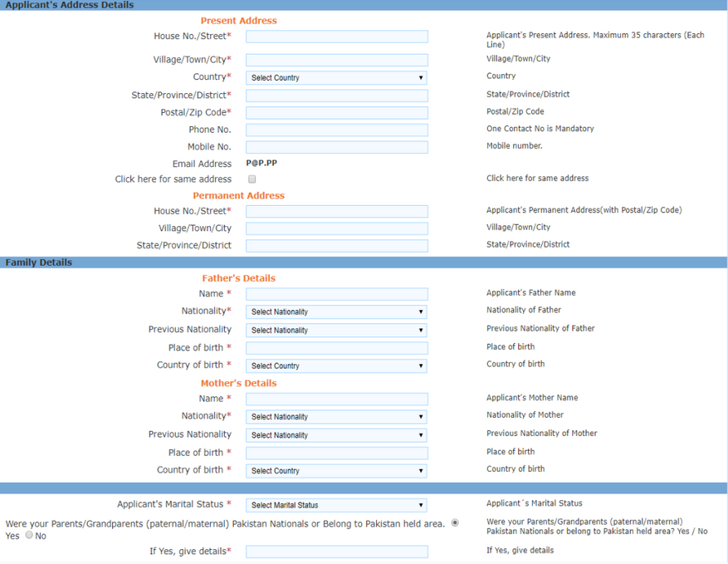Open Applicant's Marital Status dropdown
Viewport: 728px width, 564px height.
point(337,505)
